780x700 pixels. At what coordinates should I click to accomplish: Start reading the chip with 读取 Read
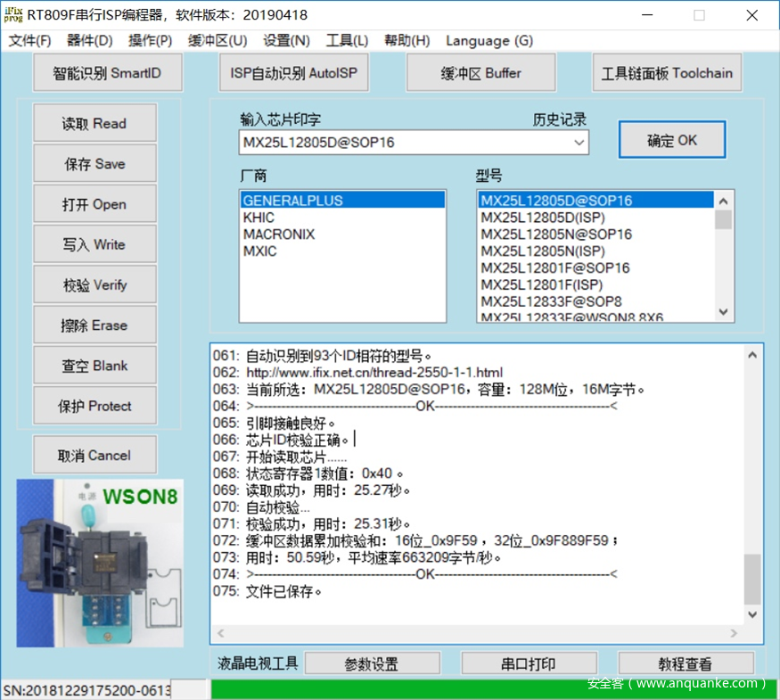pyautogui.click(x=94, y=122)
